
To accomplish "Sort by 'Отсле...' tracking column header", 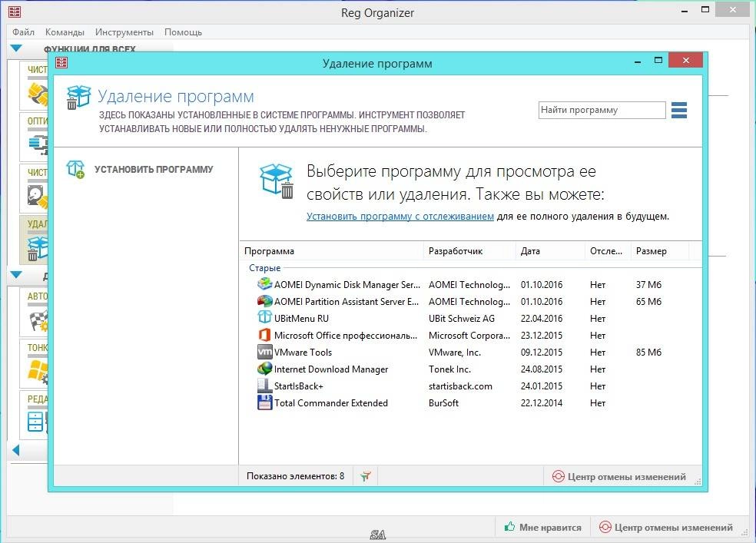I will (x=608, y=251).
